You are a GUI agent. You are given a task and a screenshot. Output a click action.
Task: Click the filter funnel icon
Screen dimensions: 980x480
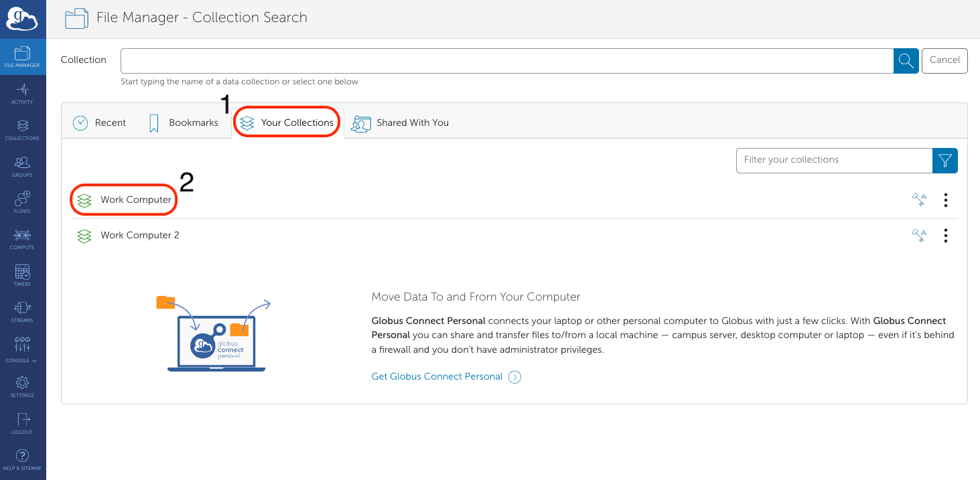(x=944, y=161)
